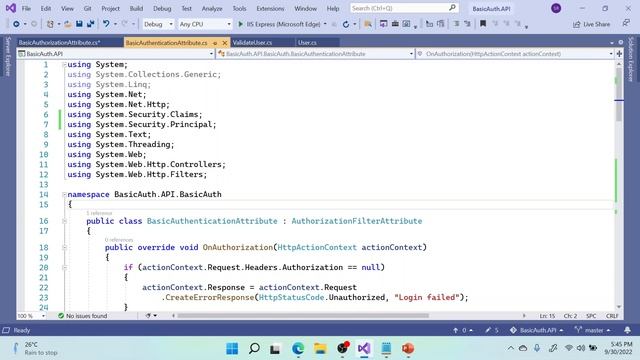Image resolution: width=640 pixels, height=360 pixels.
Task: Open Solution Explorer side panel
Action: (x=631, y=59)
